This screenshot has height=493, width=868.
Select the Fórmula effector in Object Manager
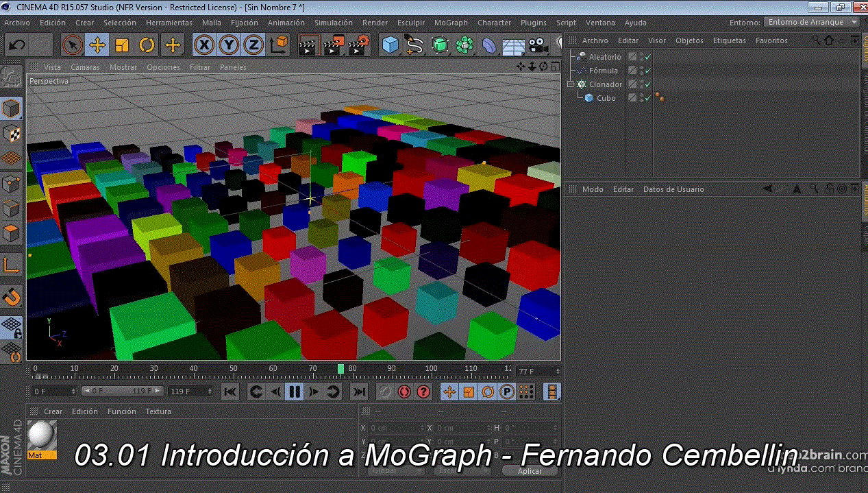[604, 71]
